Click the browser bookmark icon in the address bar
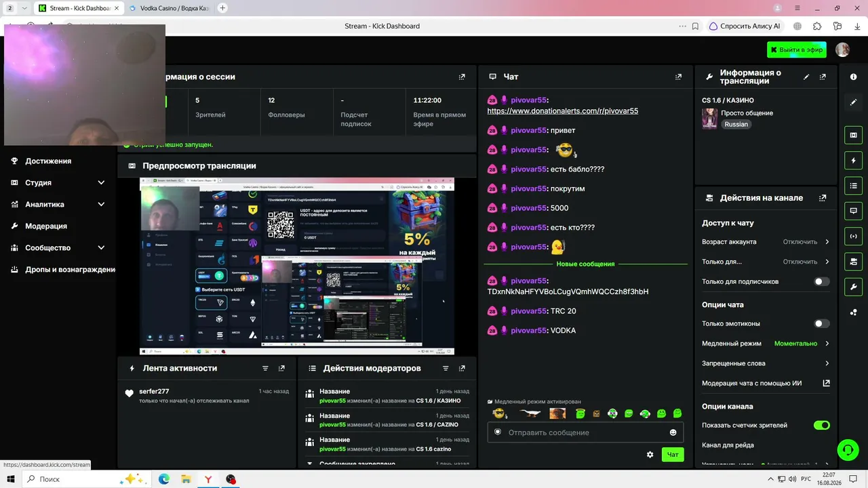The width and height of the screenshot is (868, 488). (x=695, y=26)
